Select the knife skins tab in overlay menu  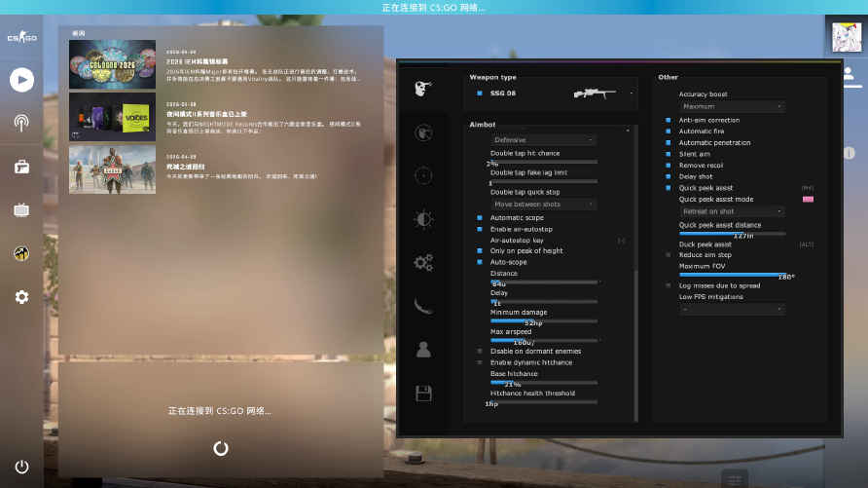pos(423,305)
